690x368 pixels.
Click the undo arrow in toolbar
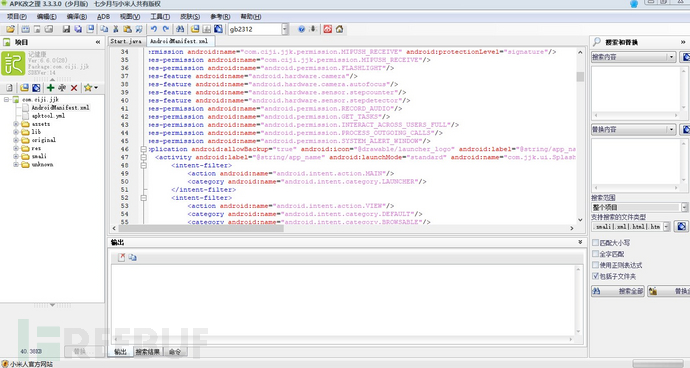(x=154, y=29)
